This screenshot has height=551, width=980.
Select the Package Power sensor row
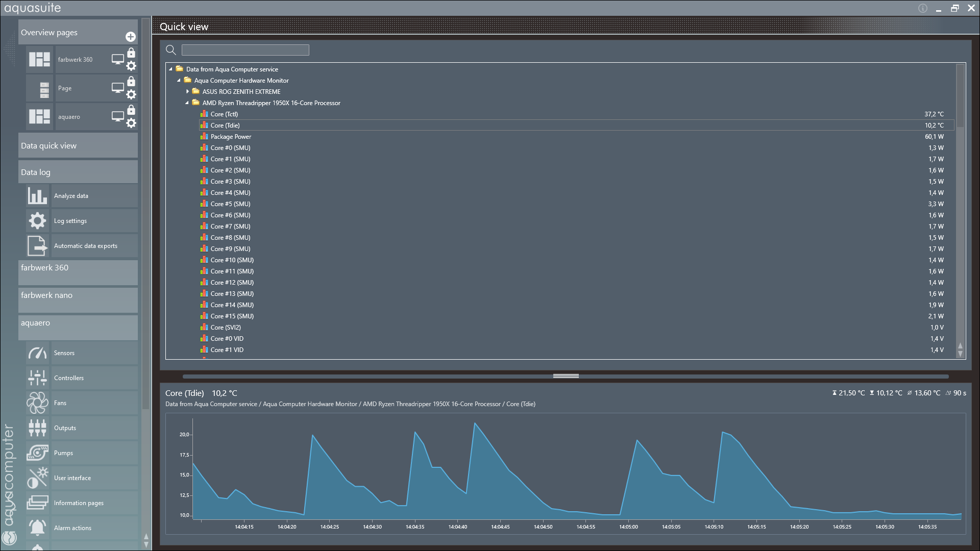[576, 137]
